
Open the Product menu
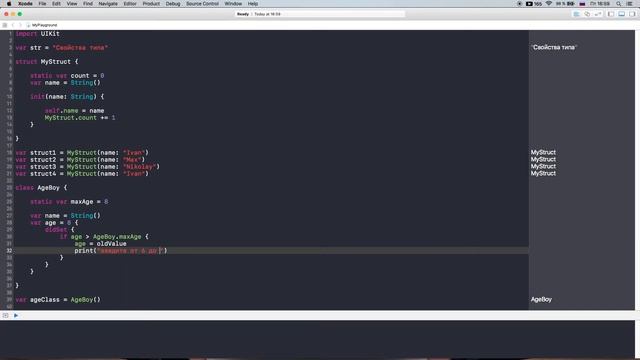coord(151,4)
